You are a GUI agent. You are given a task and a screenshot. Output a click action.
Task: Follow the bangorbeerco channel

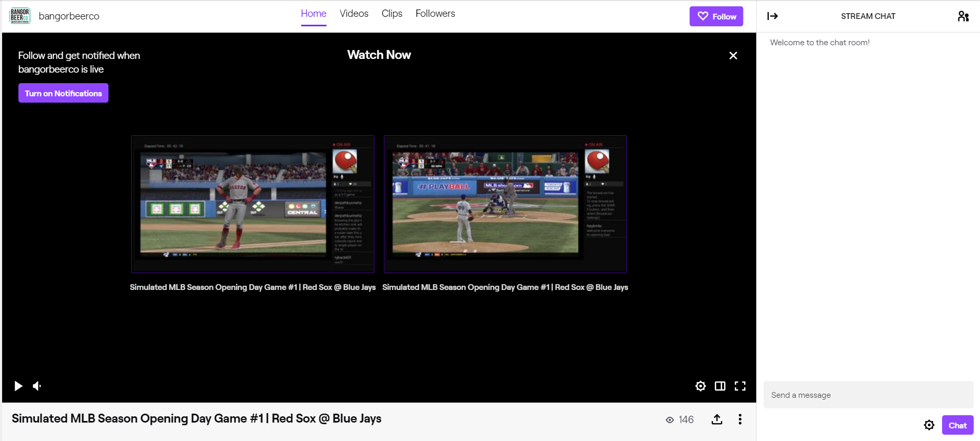(x=716, y=16)
